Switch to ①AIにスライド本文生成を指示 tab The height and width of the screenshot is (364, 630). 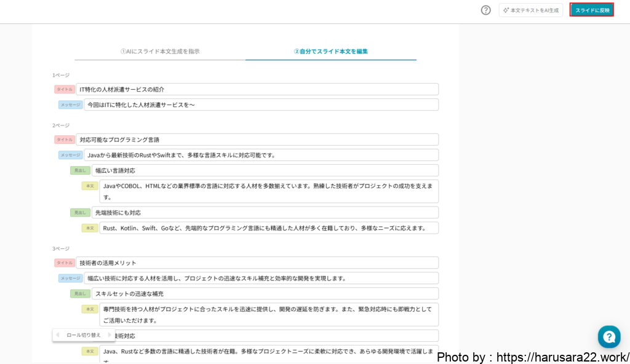pos(160,52)
